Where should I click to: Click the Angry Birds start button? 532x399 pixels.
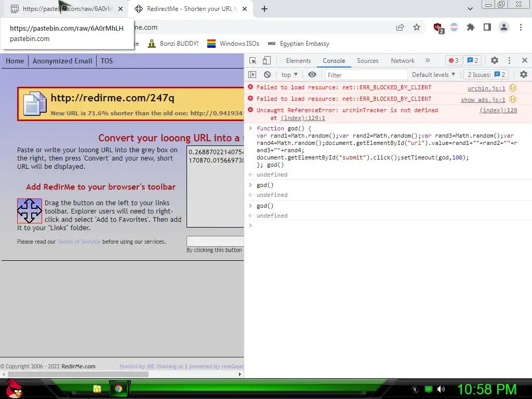click(x=14, y=389)
